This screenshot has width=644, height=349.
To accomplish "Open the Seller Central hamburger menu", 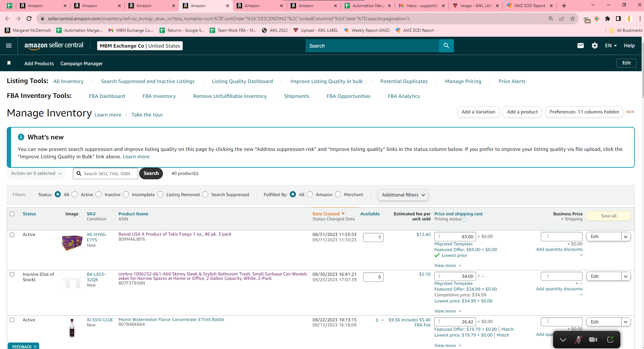I will [x=9, y=46].
